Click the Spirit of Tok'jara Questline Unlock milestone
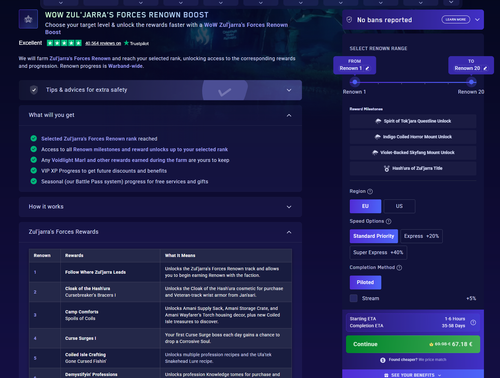 pos(413,121)
